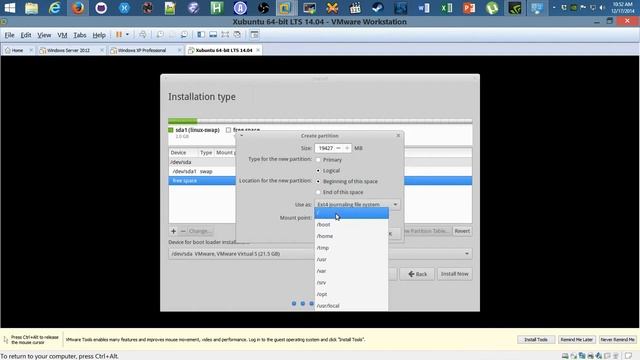The width and height of the screenshot is (640, 360).
Task: Select the /dev/sda1 swap partition row
Action: click(202, 171)
